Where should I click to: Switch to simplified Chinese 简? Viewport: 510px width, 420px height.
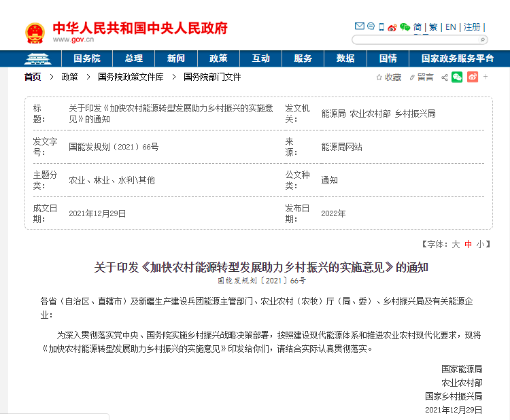pos(418,27)
